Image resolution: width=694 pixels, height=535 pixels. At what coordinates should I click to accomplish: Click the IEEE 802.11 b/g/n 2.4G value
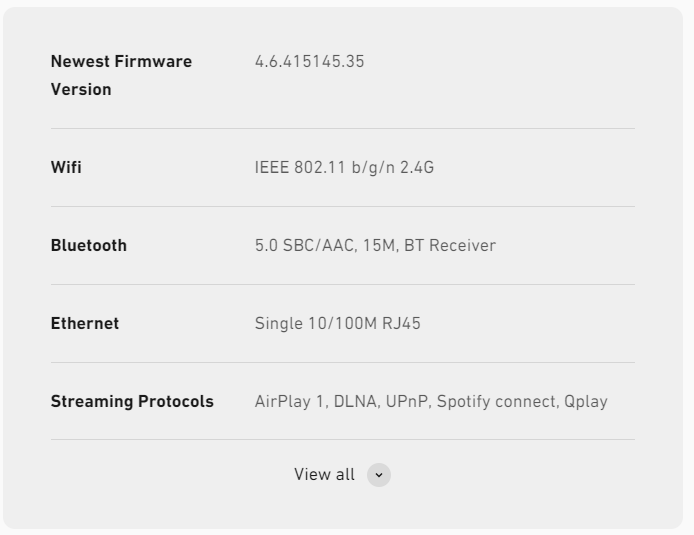(344, 167)
